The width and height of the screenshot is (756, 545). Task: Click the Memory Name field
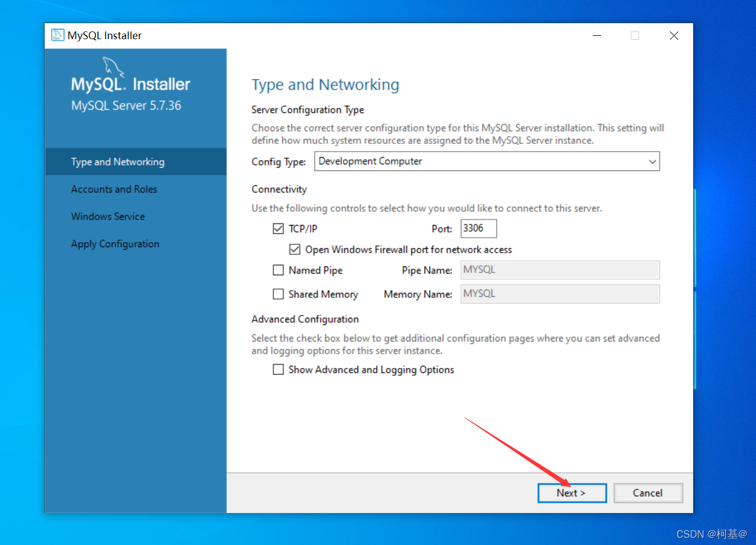(x=560, y=294)
